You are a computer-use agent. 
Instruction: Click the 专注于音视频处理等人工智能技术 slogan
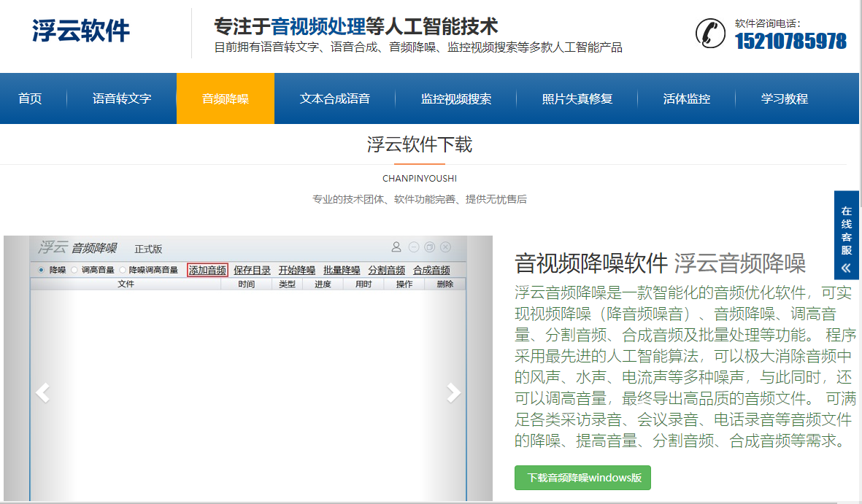(355, 26)
